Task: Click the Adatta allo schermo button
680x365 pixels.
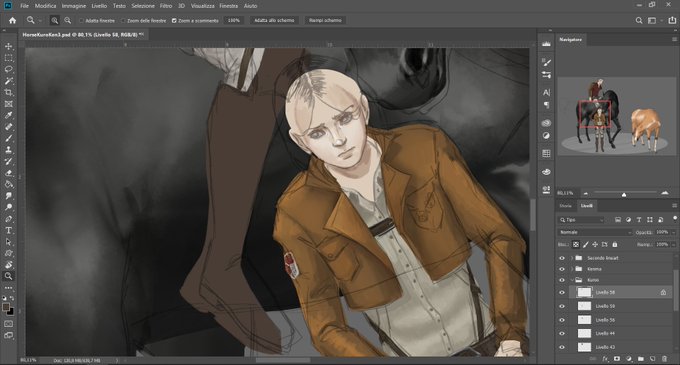Action: pyautogui.click(x=274, y=20)
